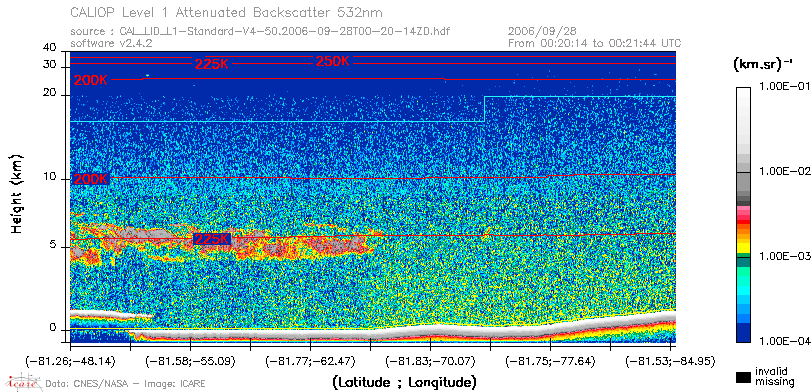Click the "From 00:20:14 to 00:21:44 UTC" text
The image size is (811, 392).
click(x=595, y=43)
